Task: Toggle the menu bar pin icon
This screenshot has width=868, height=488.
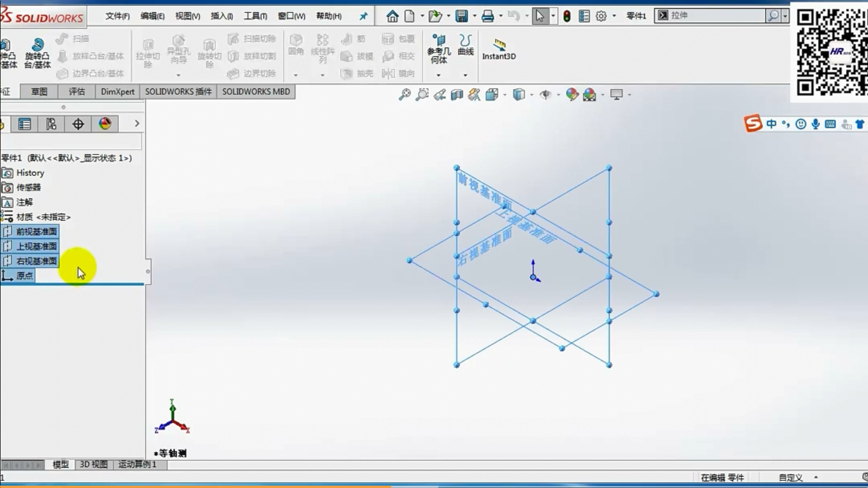Action: (x=363, y=16)
